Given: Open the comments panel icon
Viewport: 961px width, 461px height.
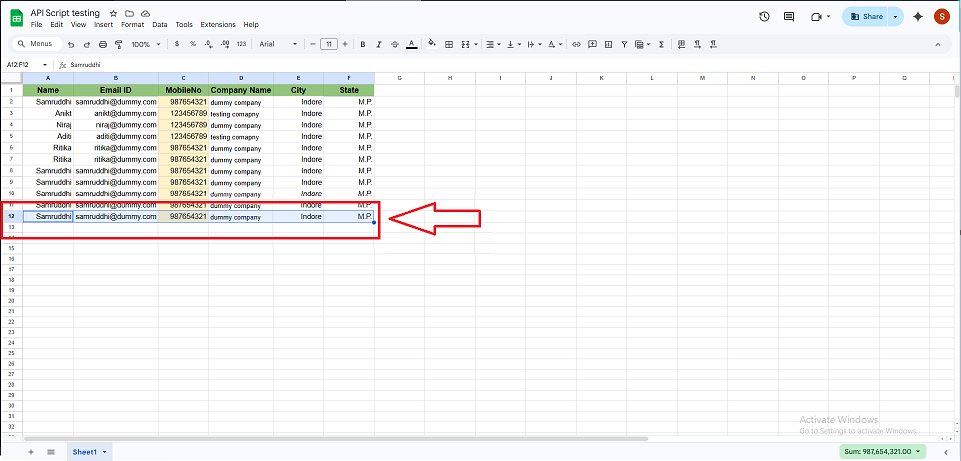Looking at the screenshot, I should point(789,16).
